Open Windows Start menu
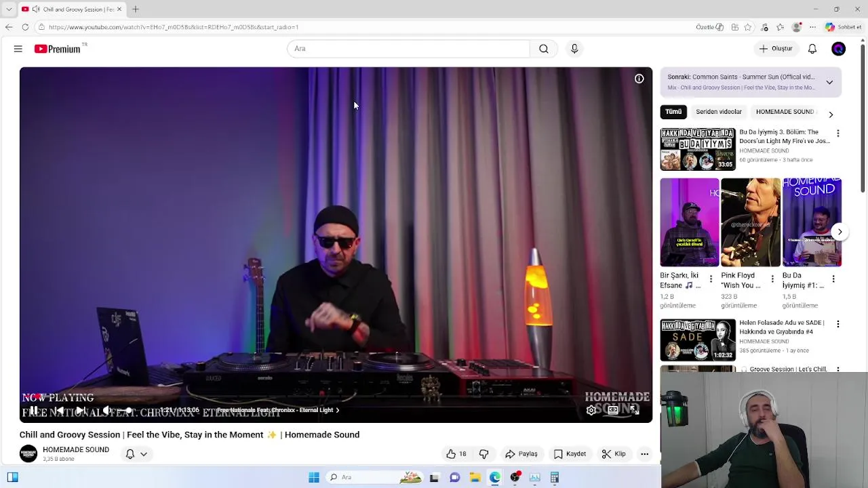 314,477
